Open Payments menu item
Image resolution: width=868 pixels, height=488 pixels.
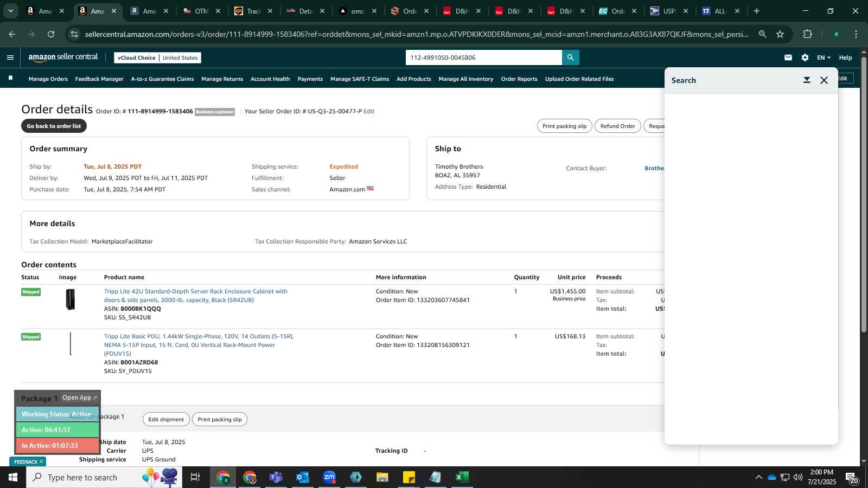(x=310, y=79)
